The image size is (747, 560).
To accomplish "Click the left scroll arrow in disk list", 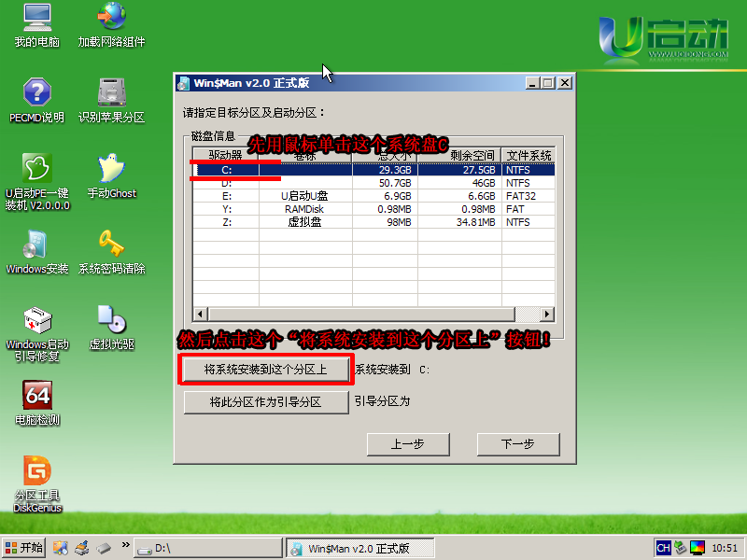I will tap(200, 315).
